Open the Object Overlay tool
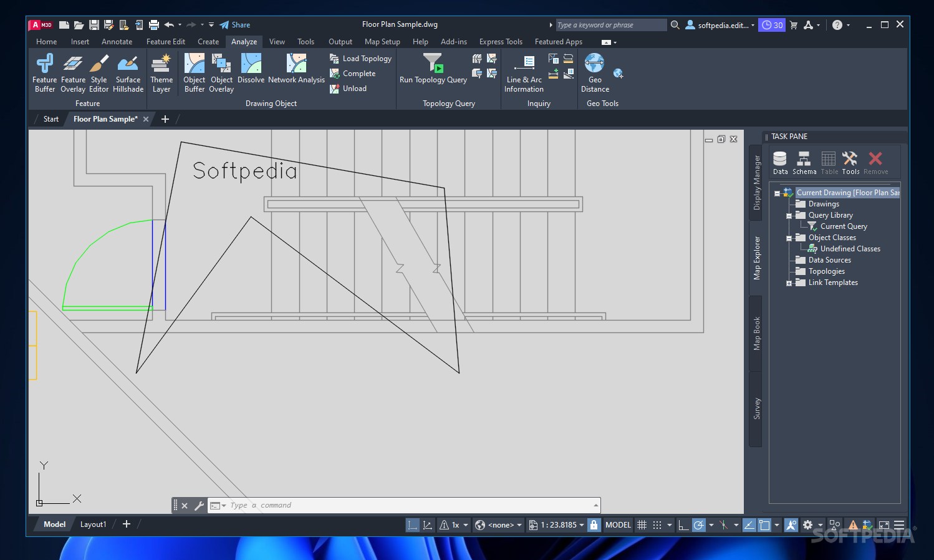 point(221,73)
